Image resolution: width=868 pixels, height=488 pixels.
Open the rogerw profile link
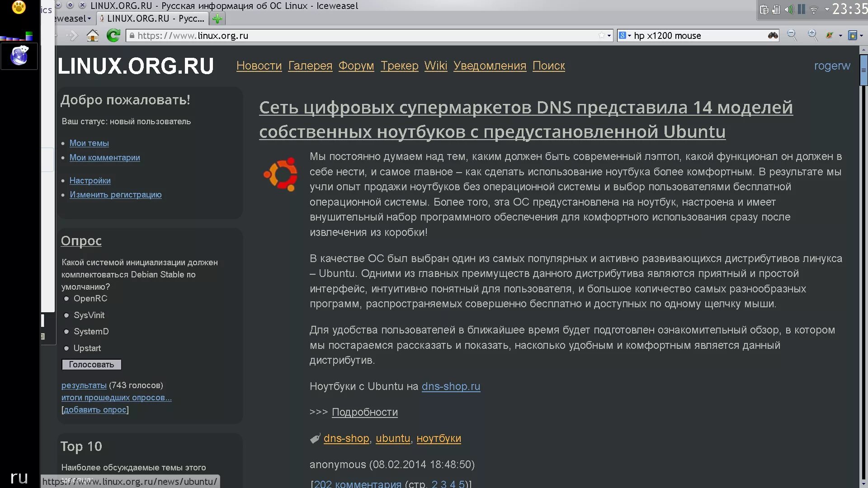(x=832, y=66)
